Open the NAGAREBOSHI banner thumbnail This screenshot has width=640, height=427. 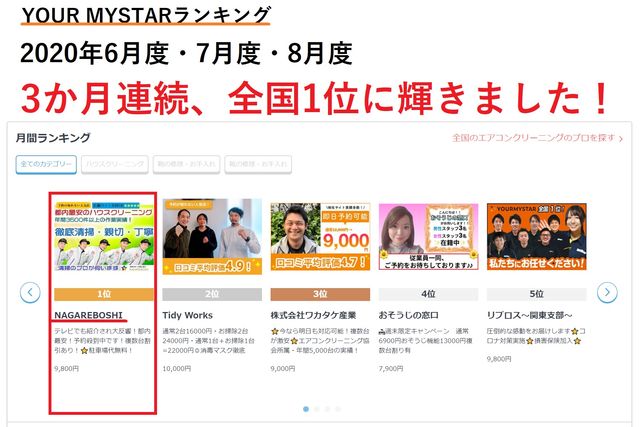pos(104,236)
